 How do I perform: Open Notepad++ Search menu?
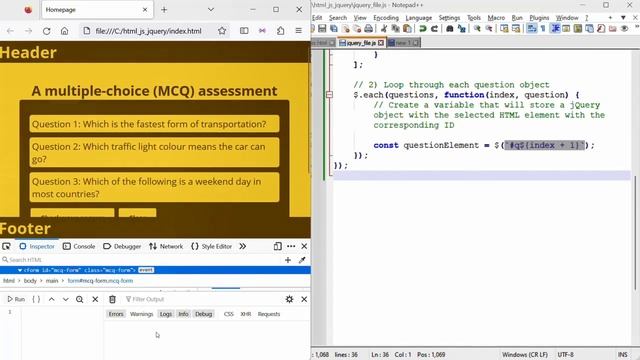[x=338, y=18]
